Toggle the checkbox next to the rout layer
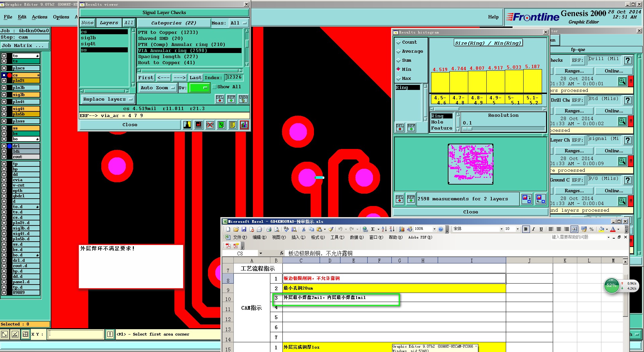644x352 pixels. pyautogui.click(x=4, y=157)
